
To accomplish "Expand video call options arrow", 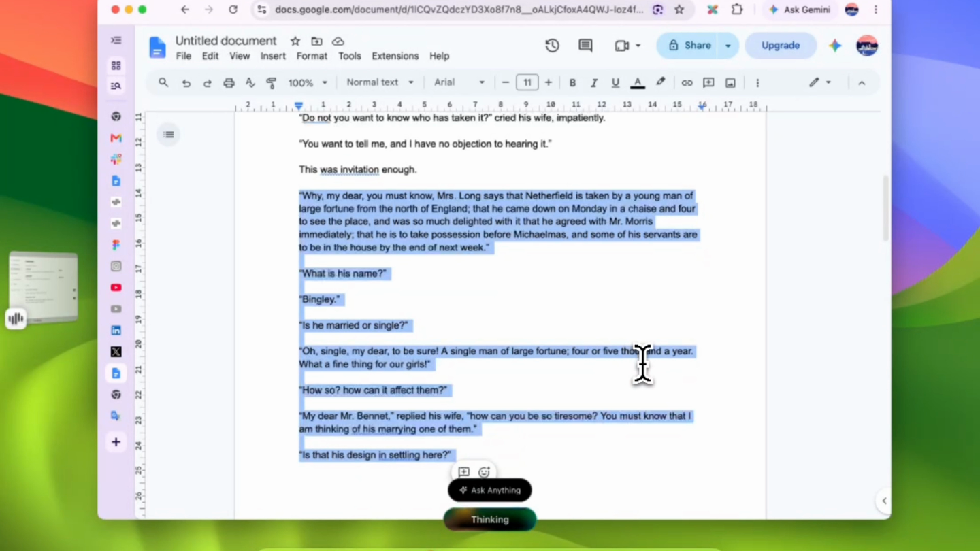I will [x=638, y=46].
